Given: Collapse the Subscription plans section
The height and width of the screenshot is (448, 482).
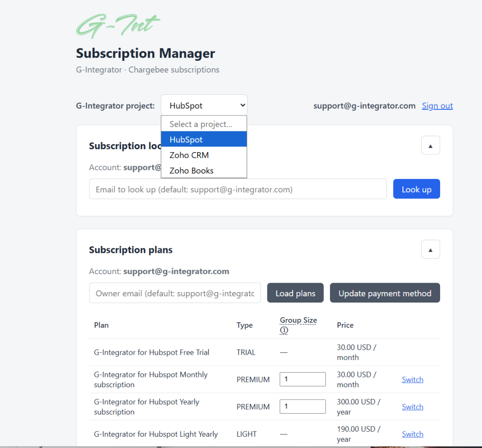Looking at the screenshot, I should pyautogui.click(x=430, y=249).
